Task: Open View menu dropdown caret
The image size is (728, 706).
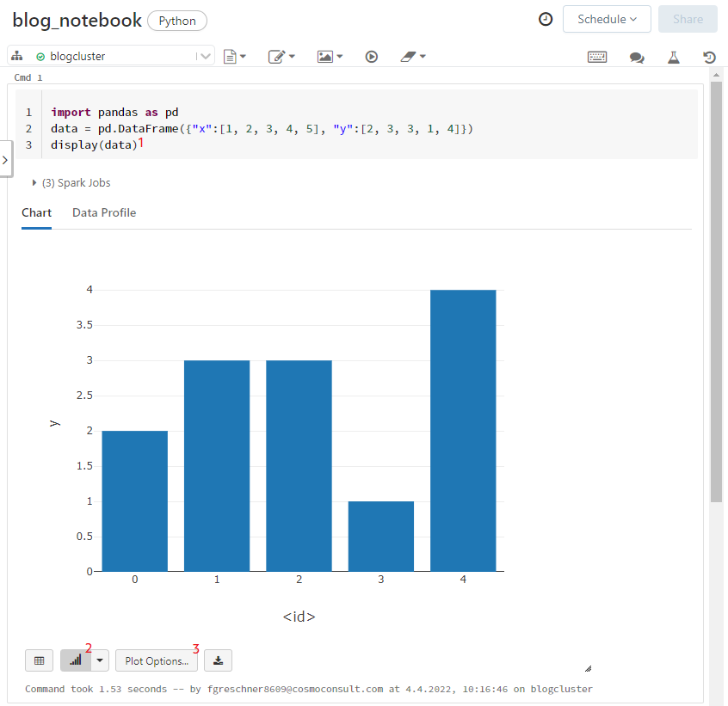Action: coord(340,57)
